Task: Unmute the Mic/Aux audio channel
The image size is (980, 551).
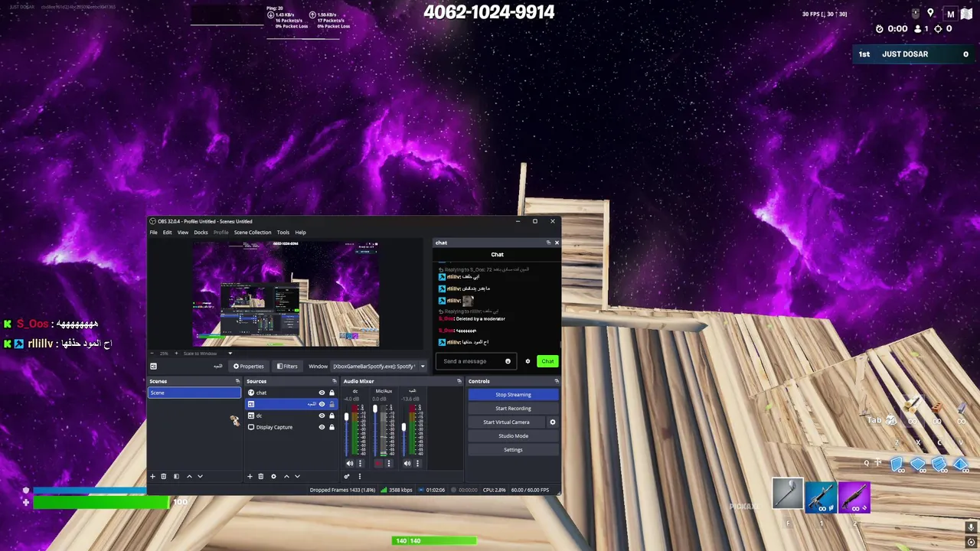Action: coord(379,463)
